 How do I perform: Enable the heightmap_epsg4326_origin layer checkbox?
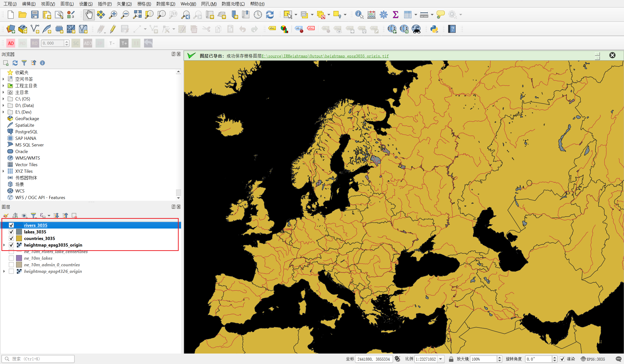click(11, 271)
